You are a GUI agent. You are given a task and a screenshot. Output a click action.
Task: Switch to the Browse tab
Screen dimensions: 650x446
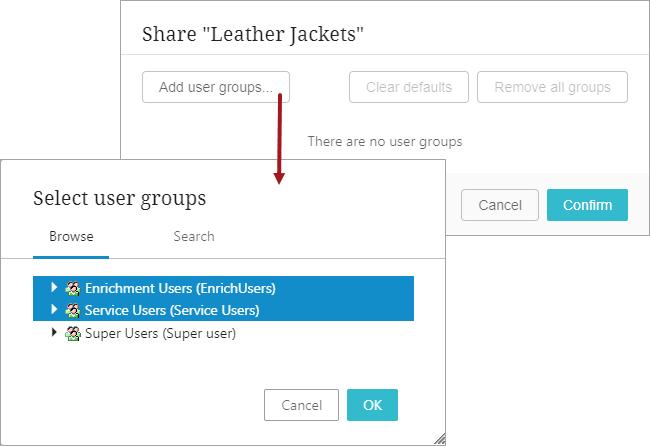click(x=71, y=237)
